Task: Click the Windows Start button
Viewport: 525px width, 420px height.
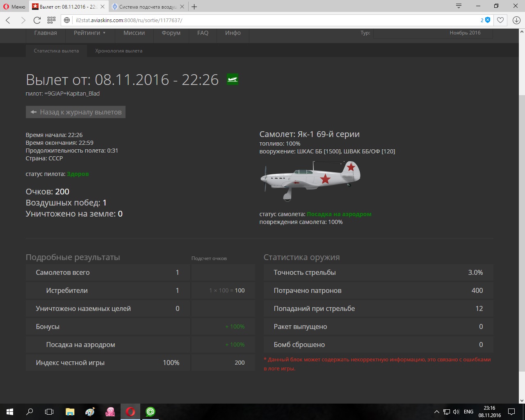Action: coord(10,411)
